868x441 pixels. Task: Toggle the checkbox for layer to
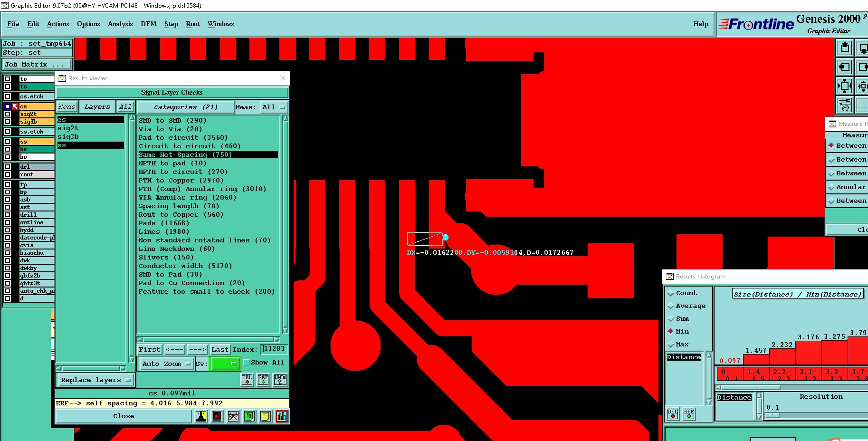(x=8, y=79)
